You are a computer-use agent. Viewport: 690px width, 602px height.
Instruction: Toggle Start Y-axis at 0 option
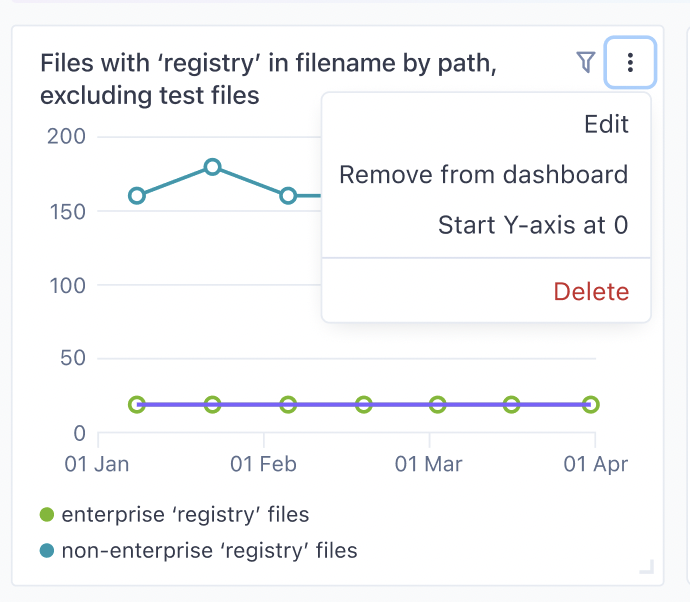[533, 225]
